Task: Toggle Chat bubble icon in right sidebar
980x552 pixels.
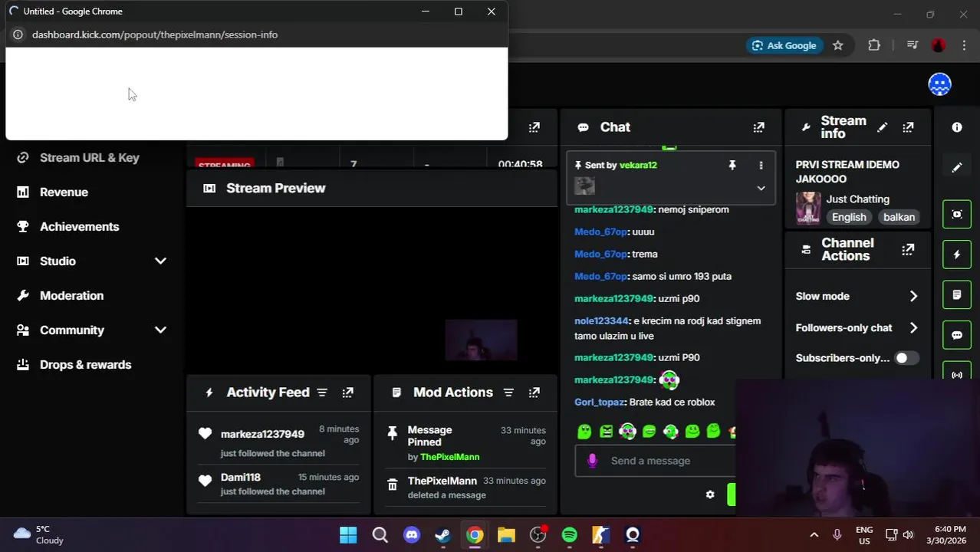Action: (957, 335)
